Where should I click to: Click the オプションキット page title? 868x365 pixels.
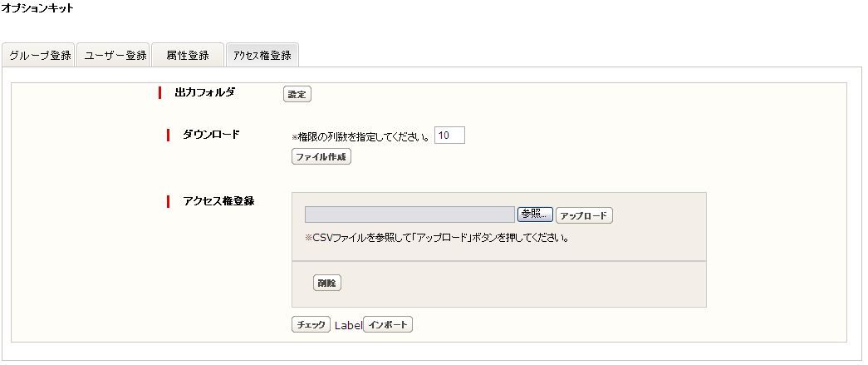(37, 8)
